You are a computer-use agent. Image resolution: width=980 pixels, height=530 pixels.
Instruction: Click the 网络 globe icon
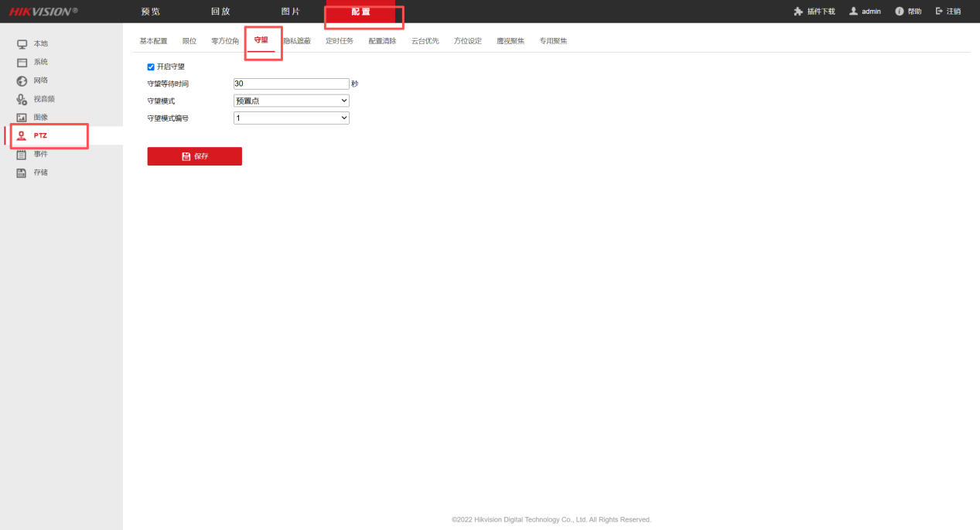tap(22, 81)
